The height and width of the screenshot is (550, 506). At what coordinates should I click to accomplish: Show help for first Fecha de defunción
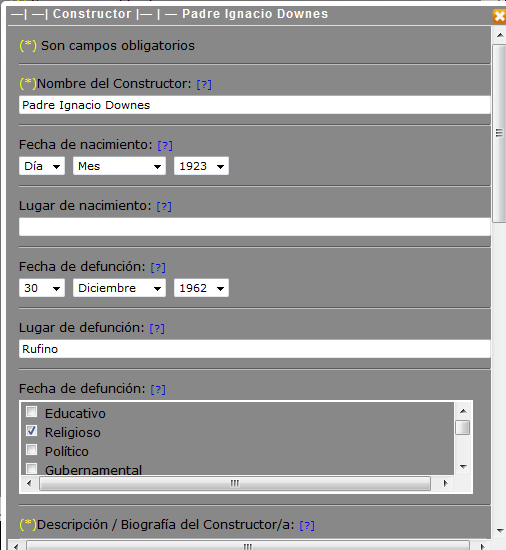tap(158, 268)
